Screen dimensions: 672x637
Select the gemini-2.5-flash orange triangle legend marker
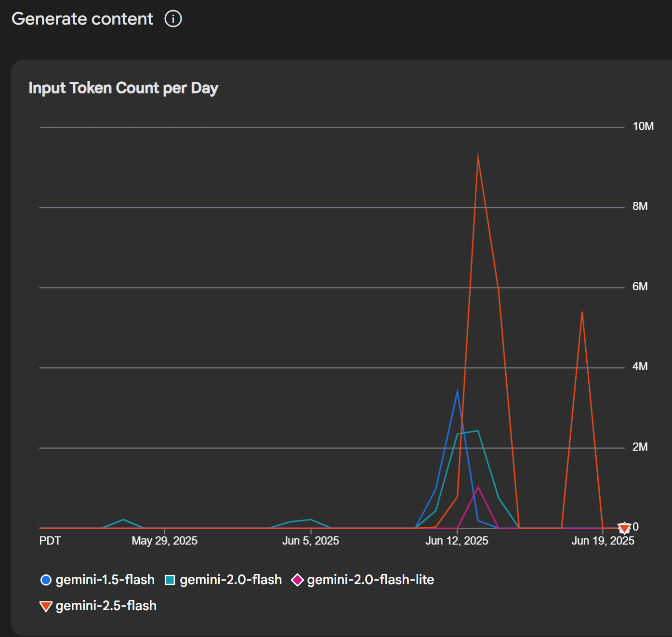[46, 606]
